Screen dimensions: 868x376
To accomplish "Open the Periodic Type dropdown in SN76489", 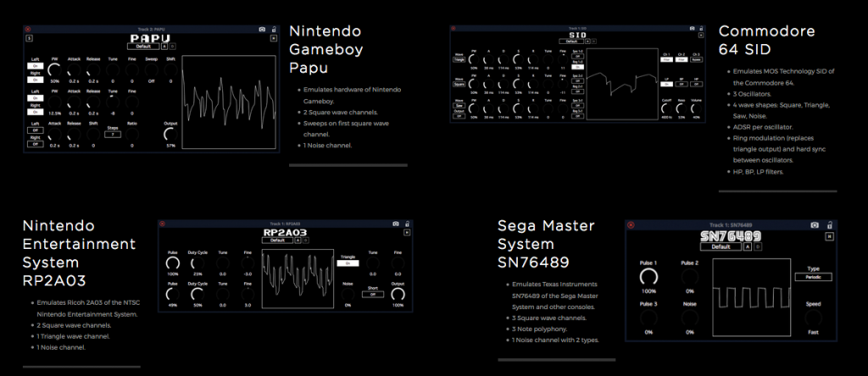I will click(813, 277).
